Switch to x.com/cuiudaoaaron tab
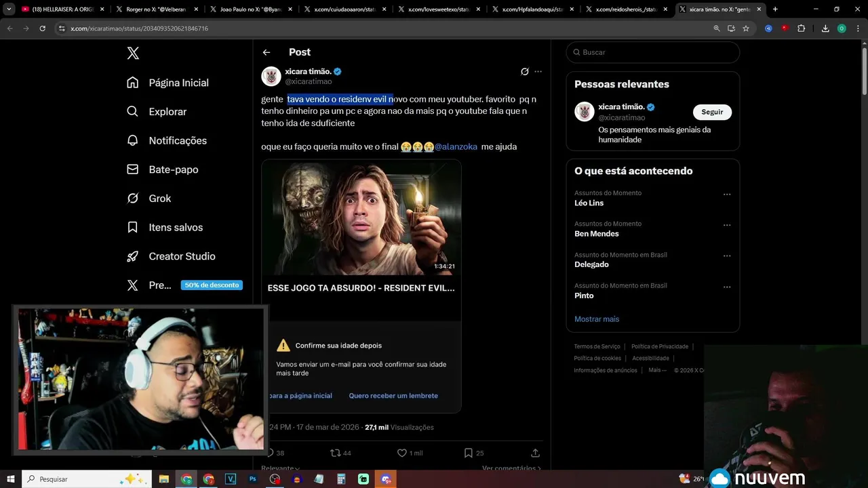 344,9
